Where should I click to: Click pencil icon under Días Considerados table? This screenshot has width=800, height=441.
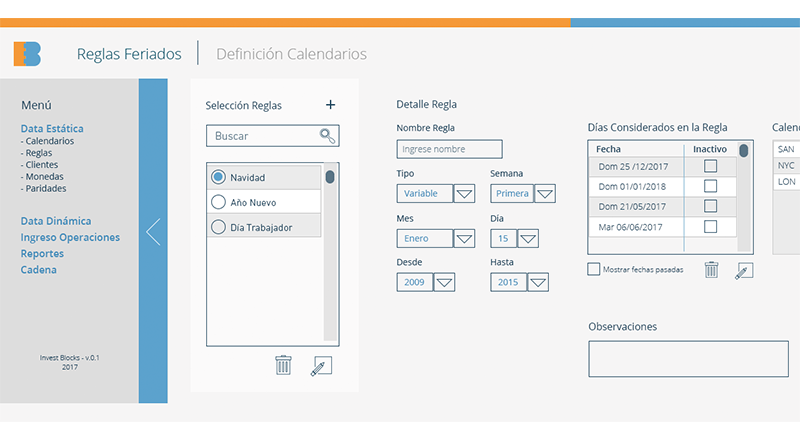[x=743, y=269]
